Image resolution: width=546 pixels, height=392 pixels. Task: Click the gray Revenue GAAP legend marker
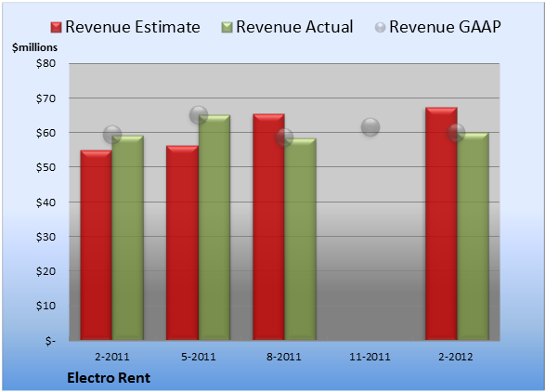pos(381,28)
